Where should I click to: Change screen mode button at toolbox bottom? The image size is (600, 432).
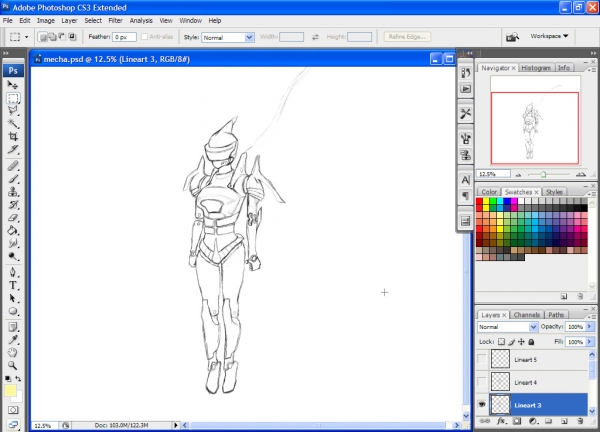[13, 425]
